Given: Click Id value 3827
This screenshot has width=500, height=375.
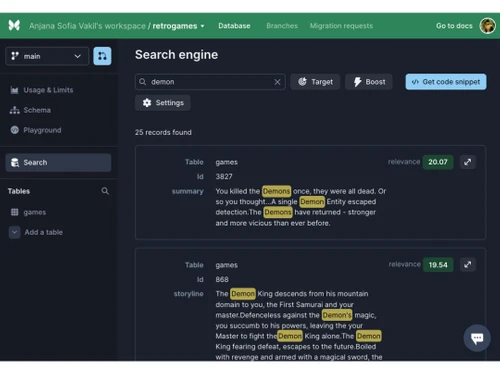Looking at the screenshot, I should [224, 177].
